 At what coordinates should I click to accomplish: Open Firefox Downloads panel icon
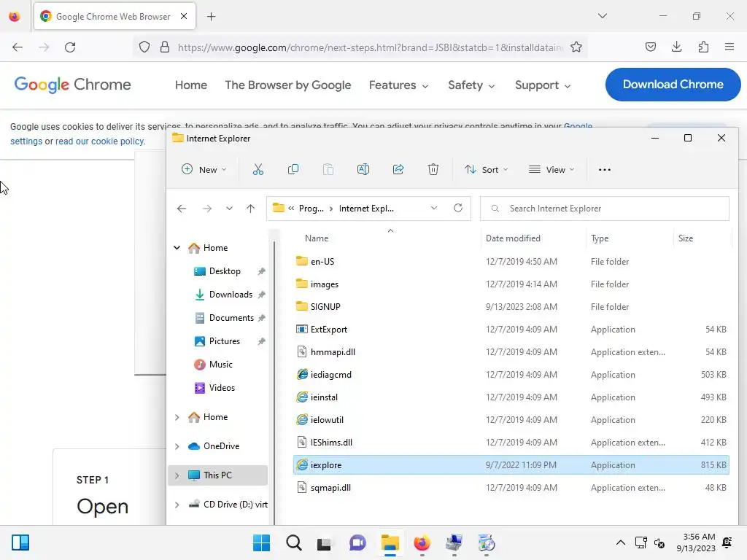[676, 47]
